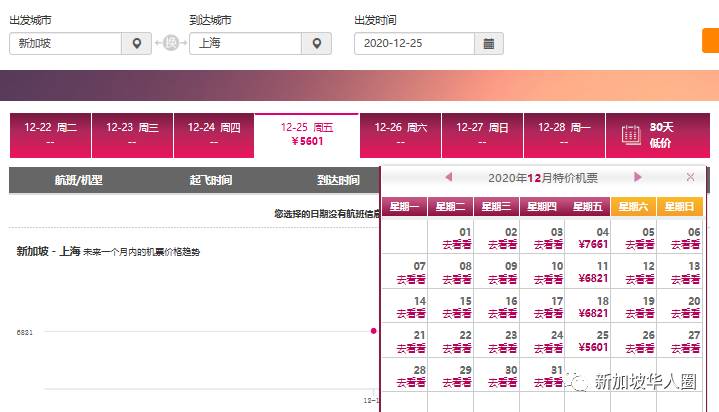This screenshot has height=412, width=719.
Task: Go to previous month in fare calendar
Action: click(x=448, y=177)
